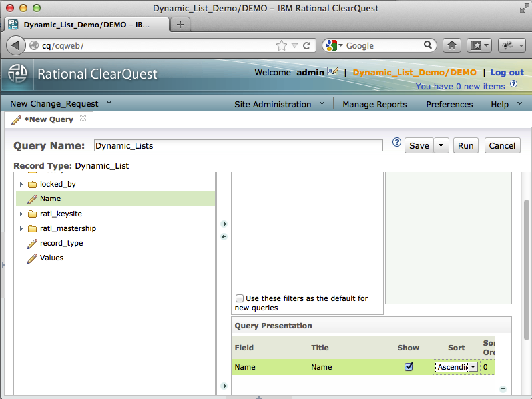The width and height of the screenshot is (532, 399).
Task: Open a new browser tab
Action: (180, 25)
